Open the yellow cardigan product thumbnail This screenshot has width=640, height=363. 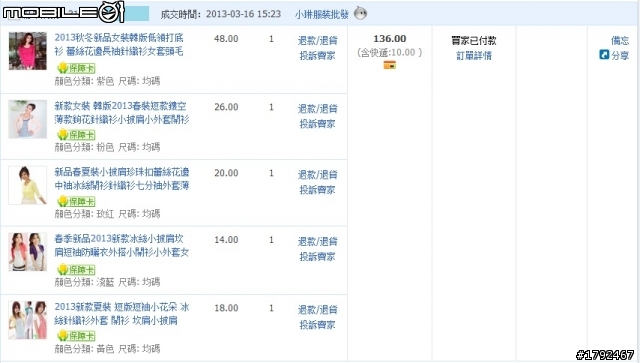pos(28,185)
